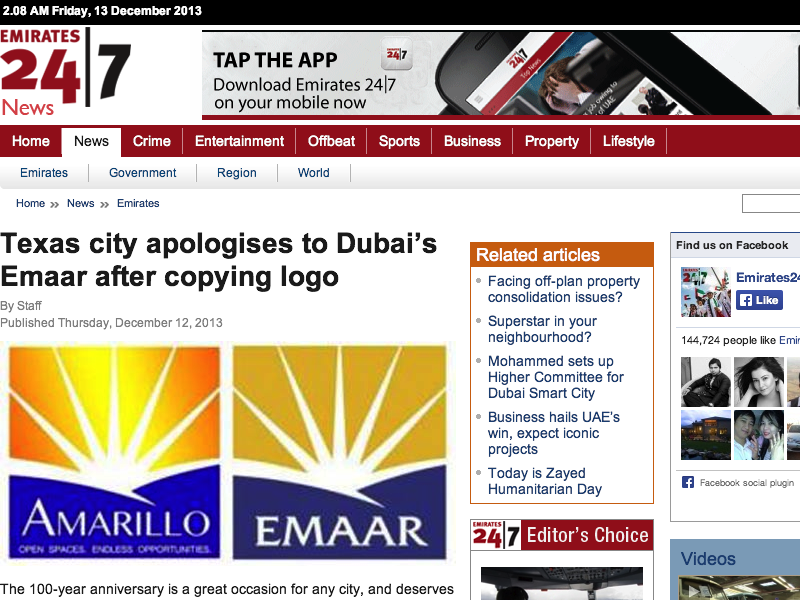Click the Emaar logo image

point(339,453)
